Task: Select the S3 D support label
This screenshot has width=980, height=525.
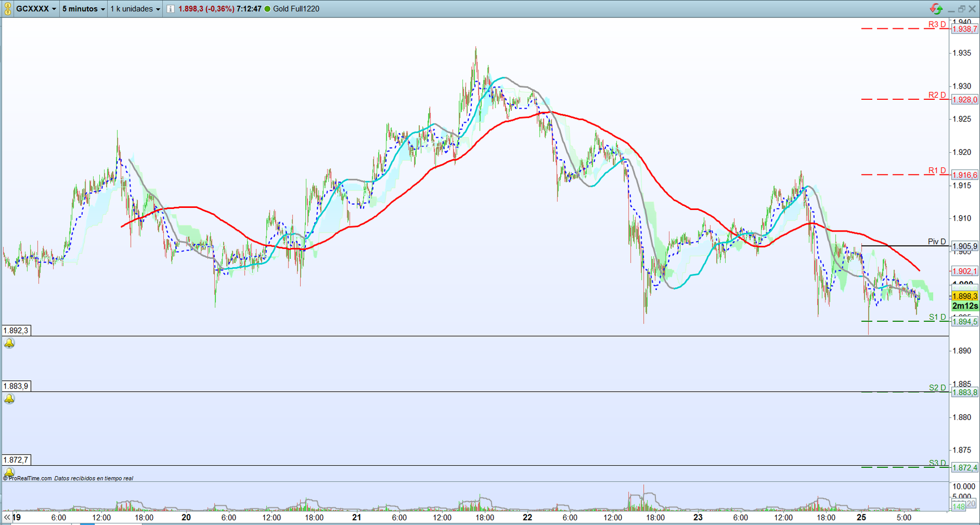Action: click(x=937, y=463)
